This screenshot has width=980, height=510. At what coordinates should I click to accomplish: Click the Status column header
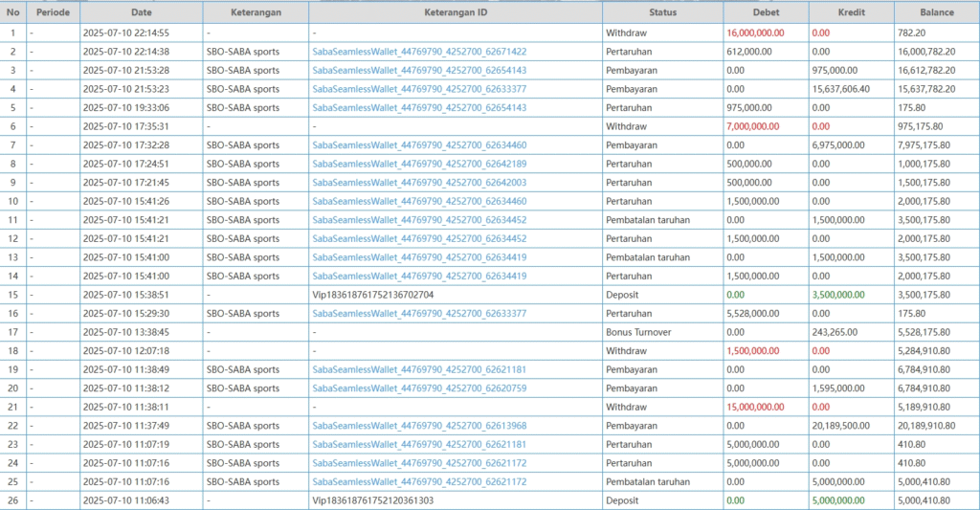(662, 12)
